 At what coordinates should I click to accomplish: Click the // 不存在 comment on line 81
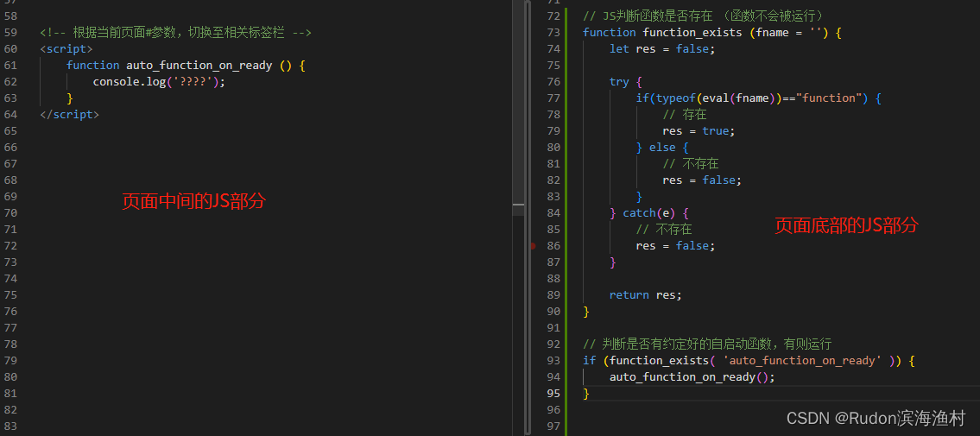[691, 164]
